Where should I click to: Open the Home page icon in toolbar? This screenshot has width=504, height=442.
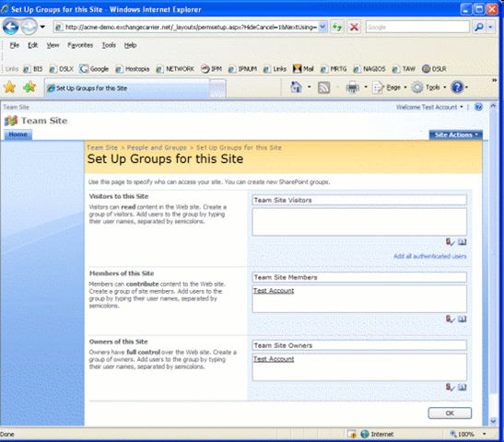pyautogui.click(x=296, y=87)
